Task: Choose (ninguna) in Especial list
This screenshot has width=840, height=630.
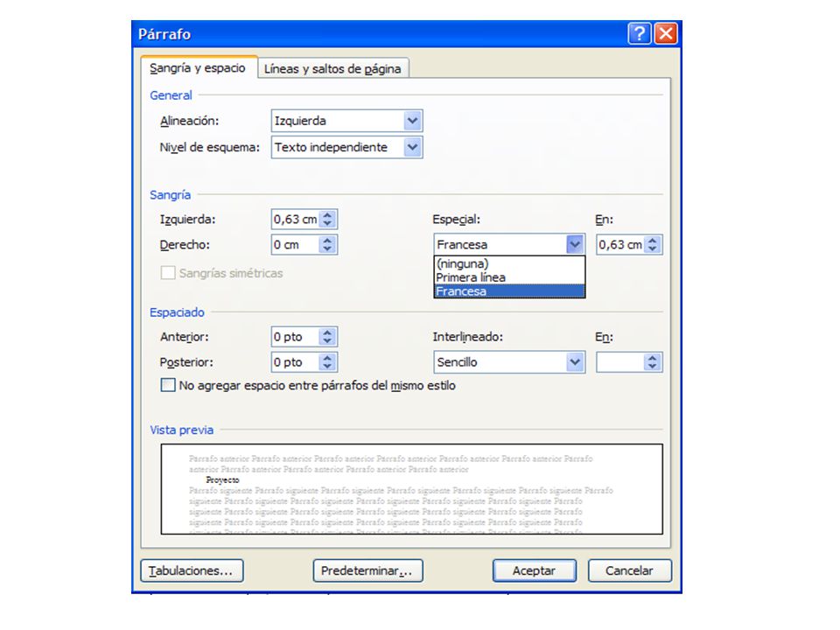Action: (x=509, y=263)
